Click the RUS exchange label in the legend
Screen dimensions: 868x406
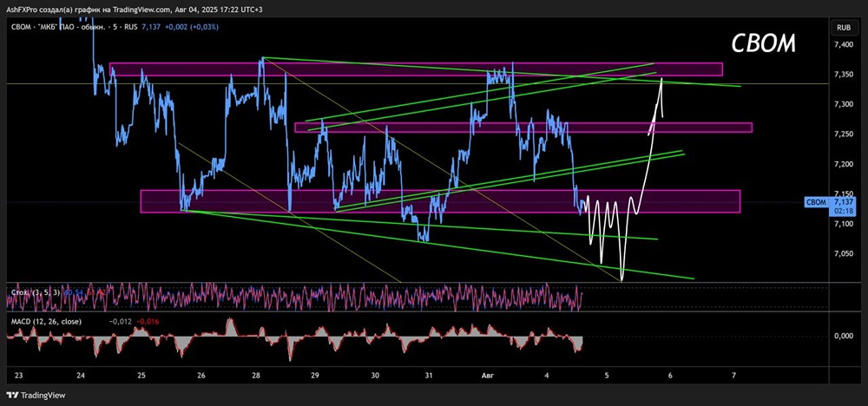[x=131, y=27]
